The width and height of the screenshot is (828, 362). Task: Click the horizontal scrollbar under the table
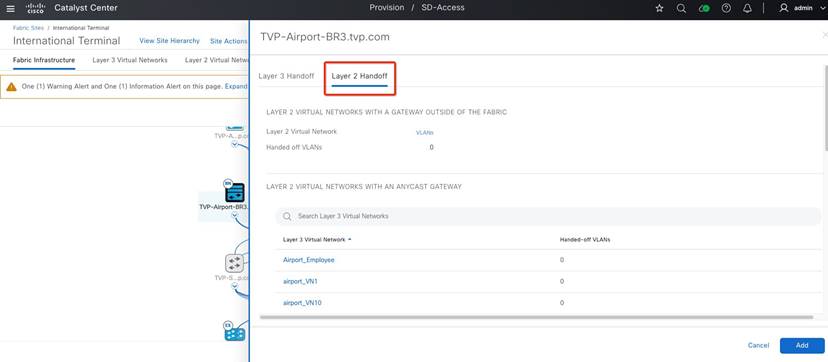click(537, 317)
